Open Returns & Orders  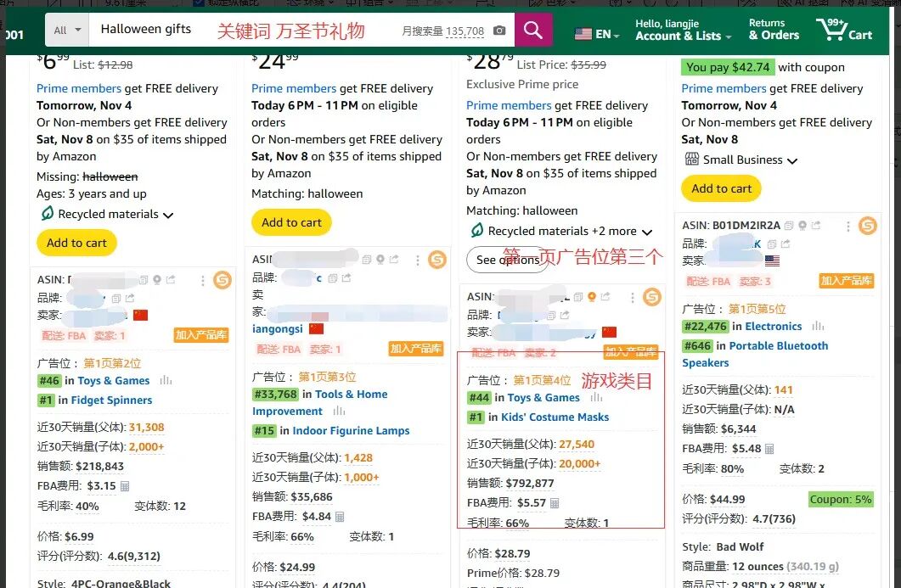click(x=774, y=30)
